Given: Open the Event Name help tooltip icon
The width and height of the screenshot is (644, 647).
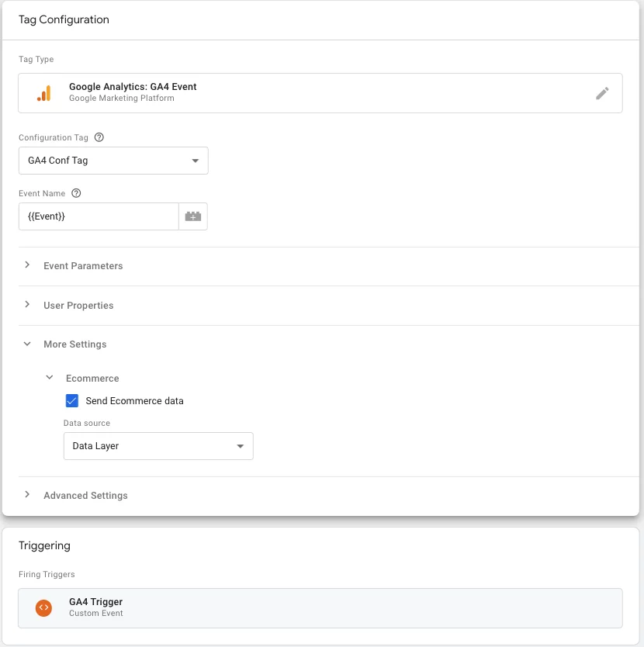Looking at the screenshot, I should [x=75, y=193].
